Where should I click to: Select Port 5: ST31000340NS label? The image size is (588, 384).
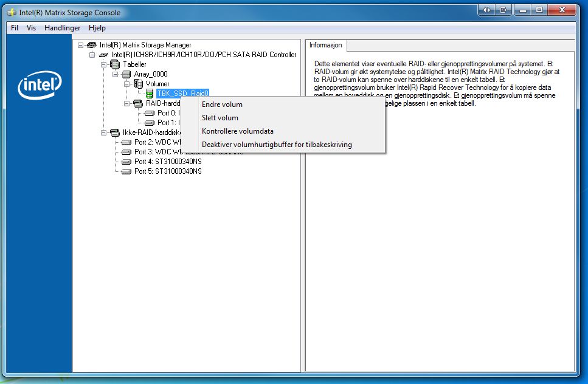[168, 171]
